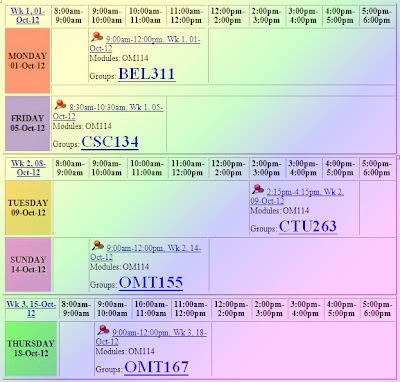Click the pin icon in Thursday's OMT167 entry
Viewport: 400px width, 382px height.
tap(103, 329)
